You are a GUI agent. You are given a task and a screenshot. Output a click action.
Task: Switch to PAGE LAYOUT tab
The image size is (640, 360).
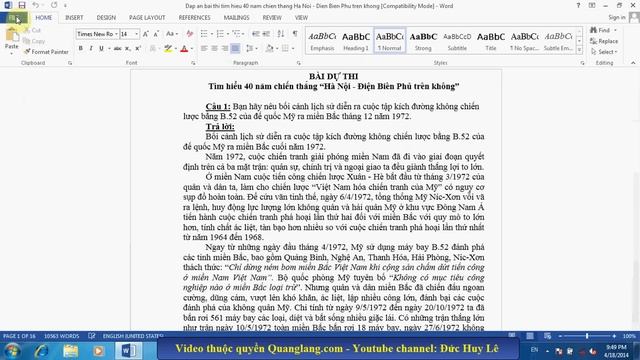pyautogui.click(x=147, y=18)
